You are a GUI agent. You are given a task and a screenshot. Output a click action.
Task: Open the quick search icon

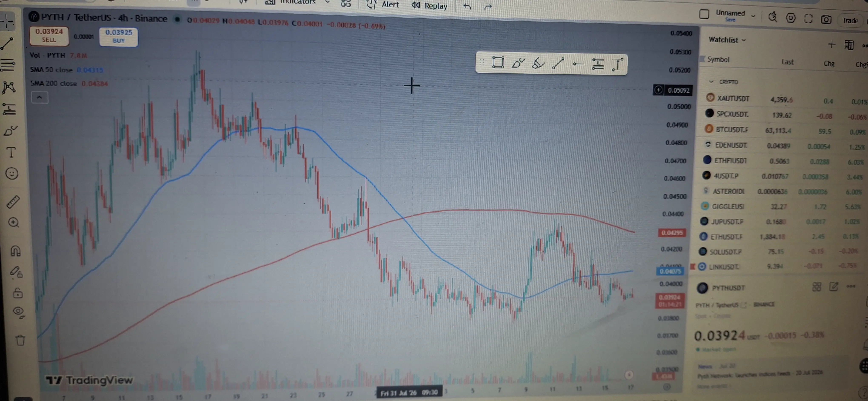(x=773, y=17)
